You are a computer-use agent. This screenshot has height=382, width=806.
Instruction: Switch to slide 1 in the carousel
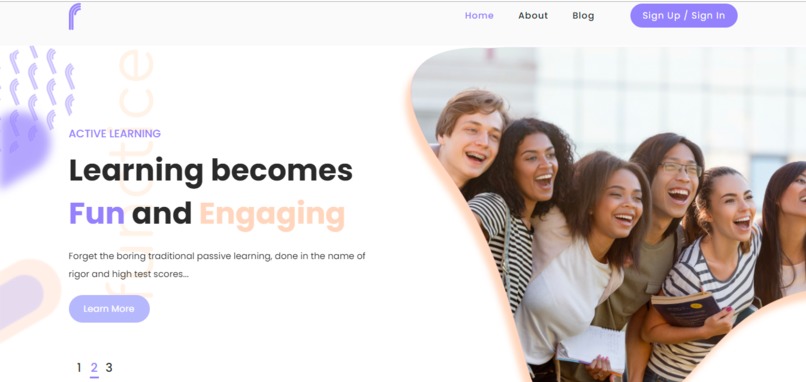click(79, 368)
